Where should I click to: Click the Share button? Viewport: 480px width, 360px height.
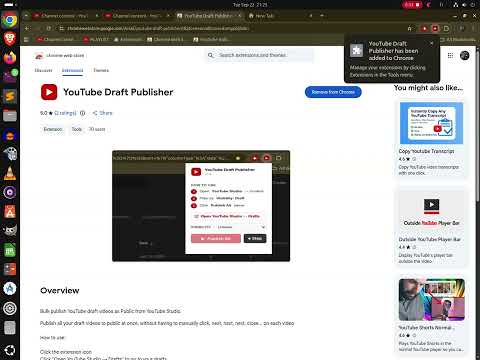103,113
